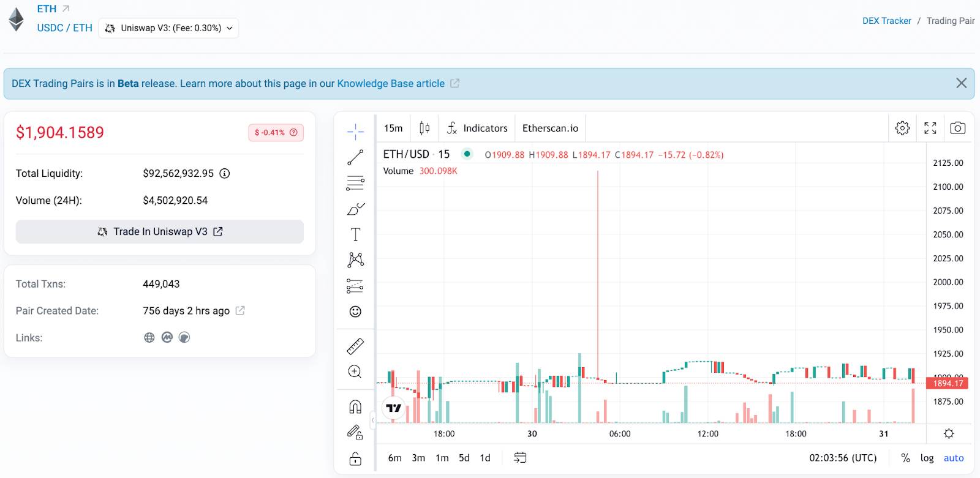Set the chart range to 1m
Screen dimensions: 980x478
coord(442,458)
